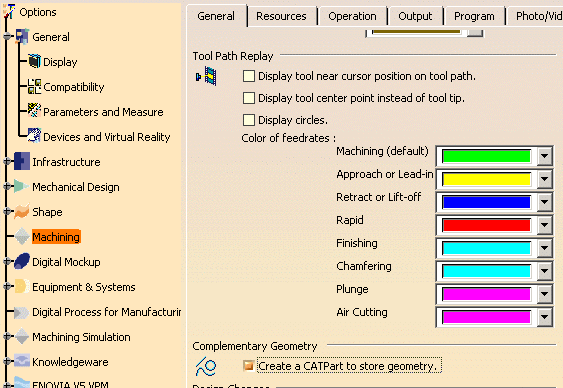Viewport: 563px width, 388px height.
Task: Click the Devices and Virtual Reality icon
Action: pos(34,136)
